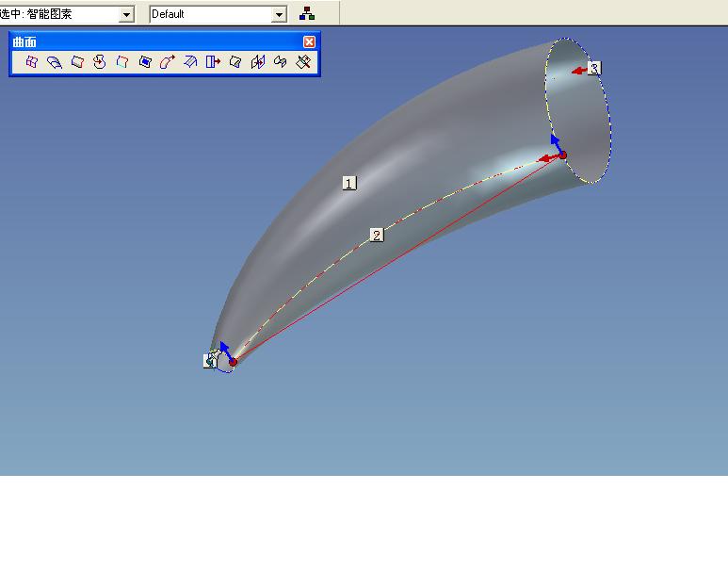Click the small icon at the horn tip

point(211,359)
